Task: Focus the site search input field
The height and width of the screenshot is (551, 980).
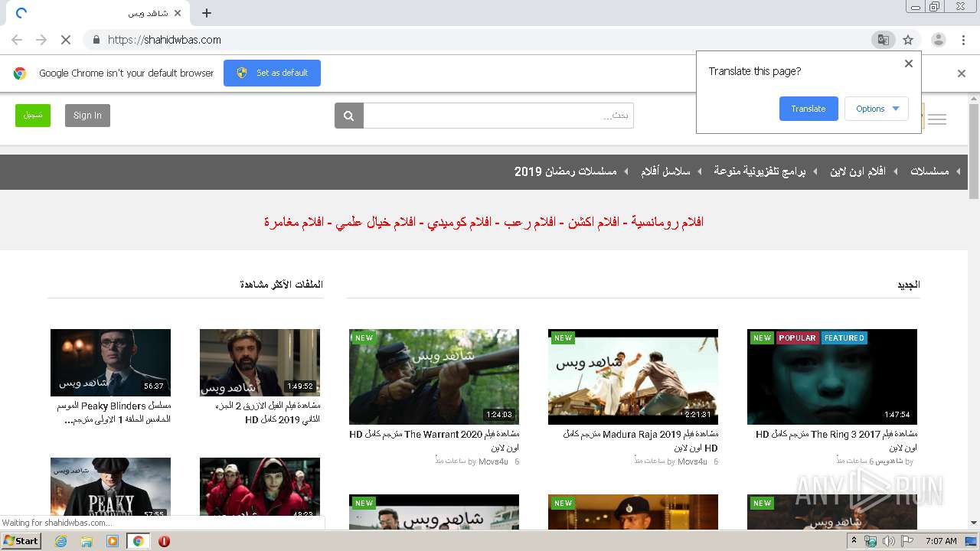Action: click(498, 116)
